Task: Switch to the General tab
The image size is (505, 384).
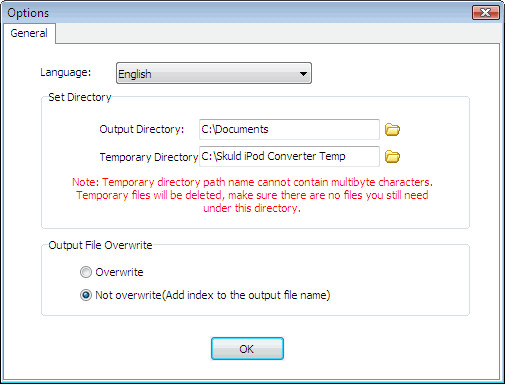Action: [x=29, y=33]
